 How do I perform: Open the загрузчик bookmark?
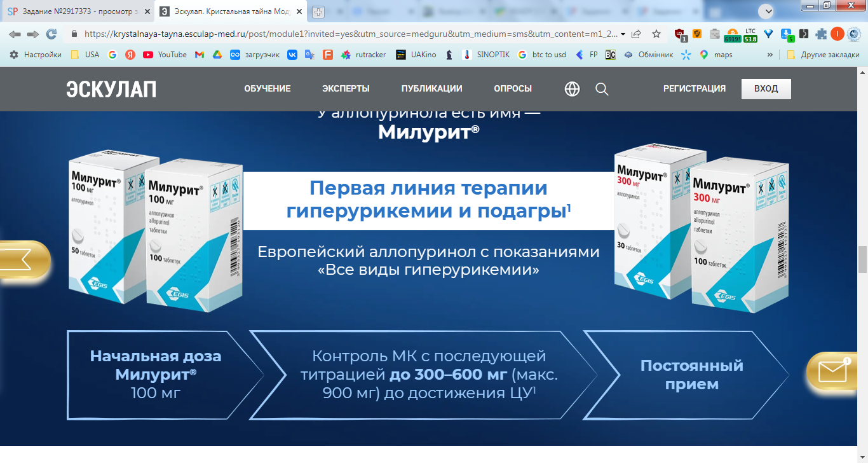coord(255,55)
